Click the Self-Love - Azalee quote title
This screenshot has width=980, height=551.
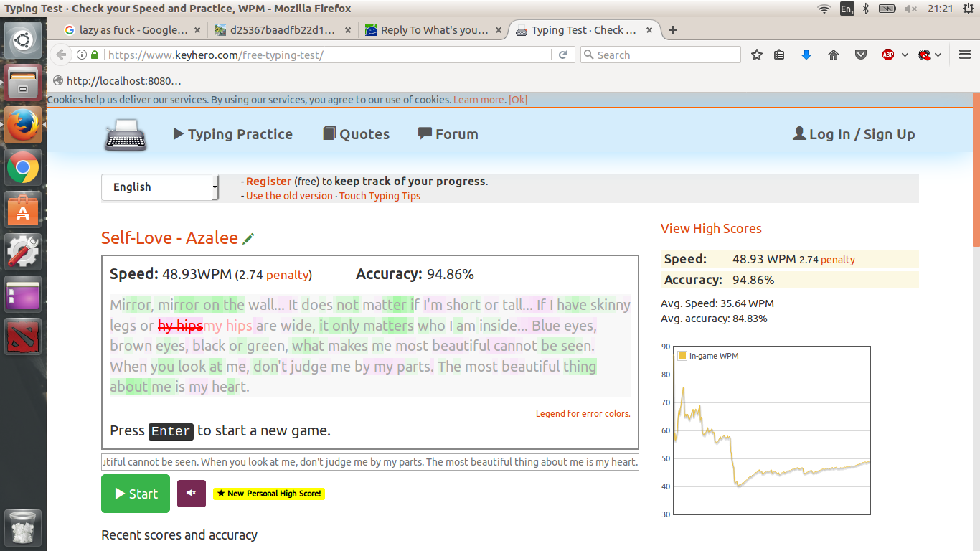(x=169, y=238)
